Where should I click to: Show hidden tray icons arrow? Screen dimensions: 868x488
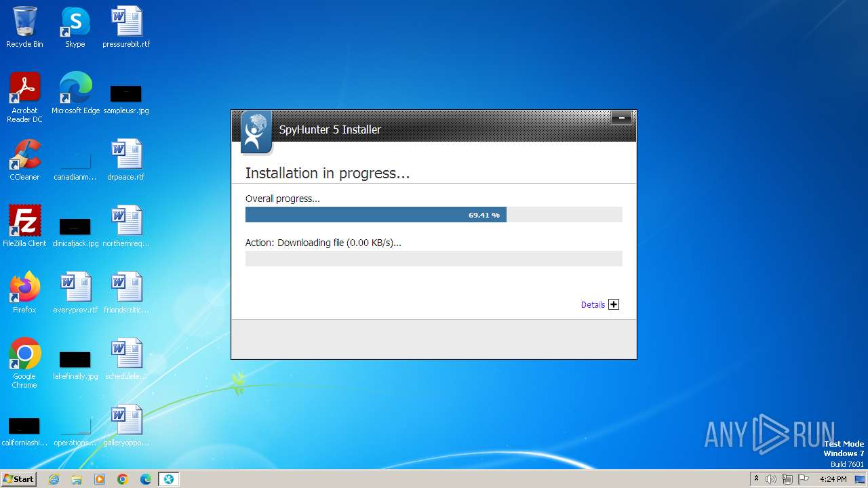756,479
